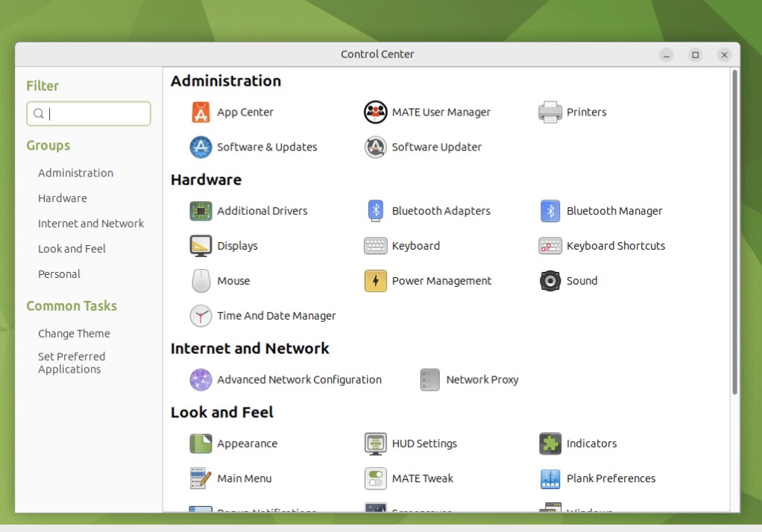
Task: Open the Network Proxy icon
Action: click(429, 379)
